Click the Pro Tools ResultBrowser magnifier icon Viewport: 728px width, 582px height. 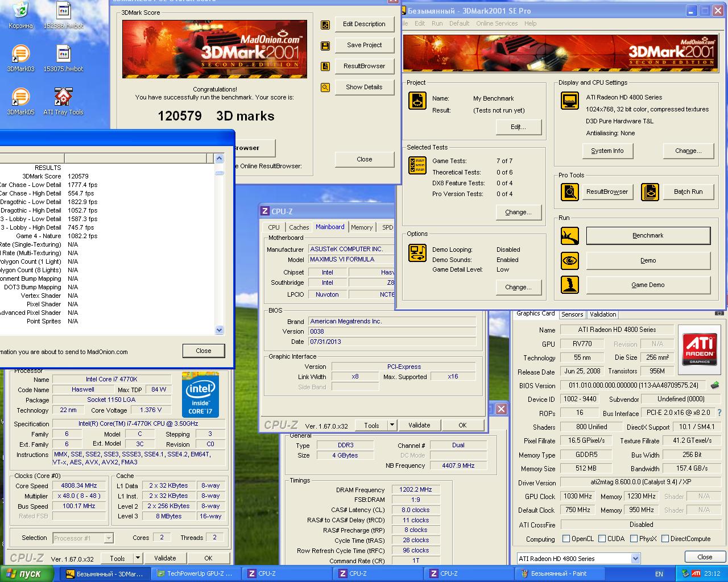(570, 192)
